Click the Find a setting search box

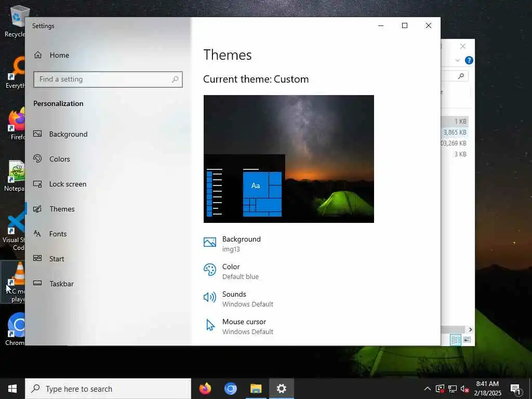tap(108, 79)
